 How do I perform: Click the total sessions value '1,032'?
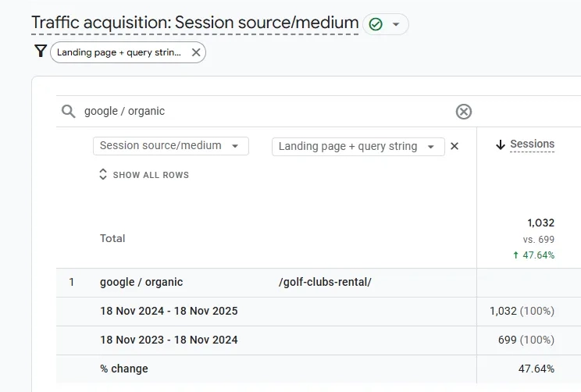[541, 223]
